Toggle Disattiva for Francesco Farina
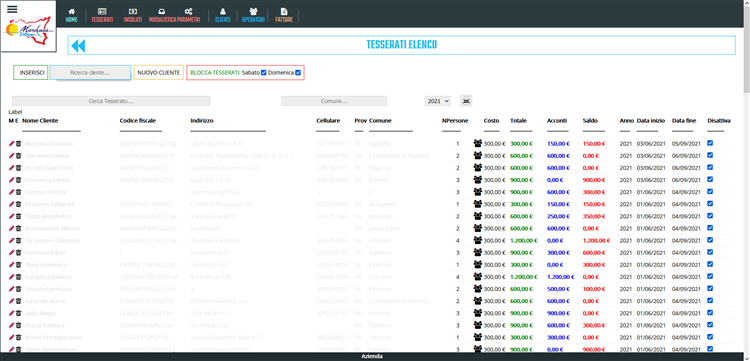This screenshot has height=361, width=750. point(710,179)
